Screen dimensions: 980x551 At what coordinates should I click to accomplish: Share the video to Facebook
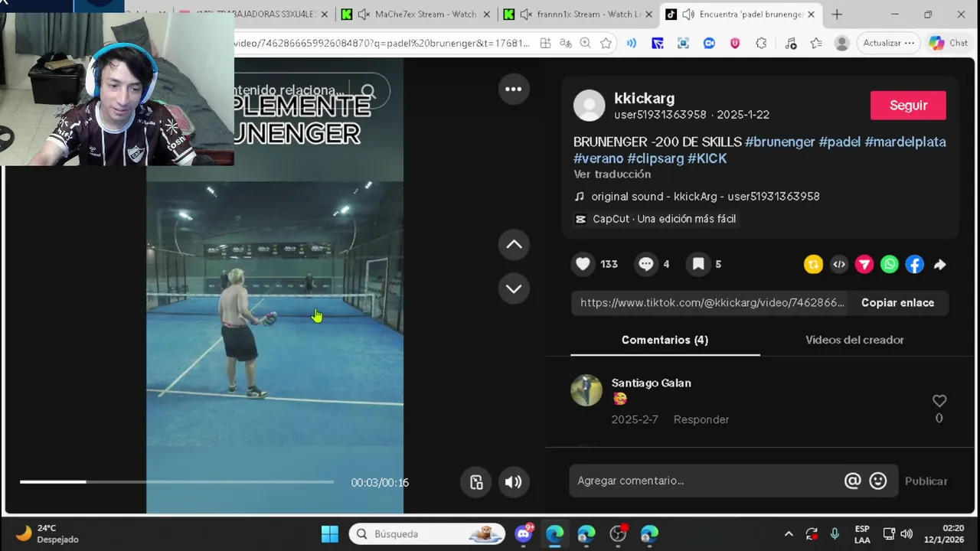915,265
